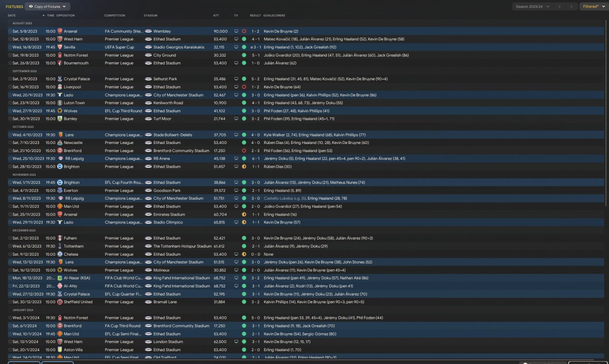Click the stadium icon beside Emirates Stadium
Viewport: 609px width, 364px height.
pos(148,214)
